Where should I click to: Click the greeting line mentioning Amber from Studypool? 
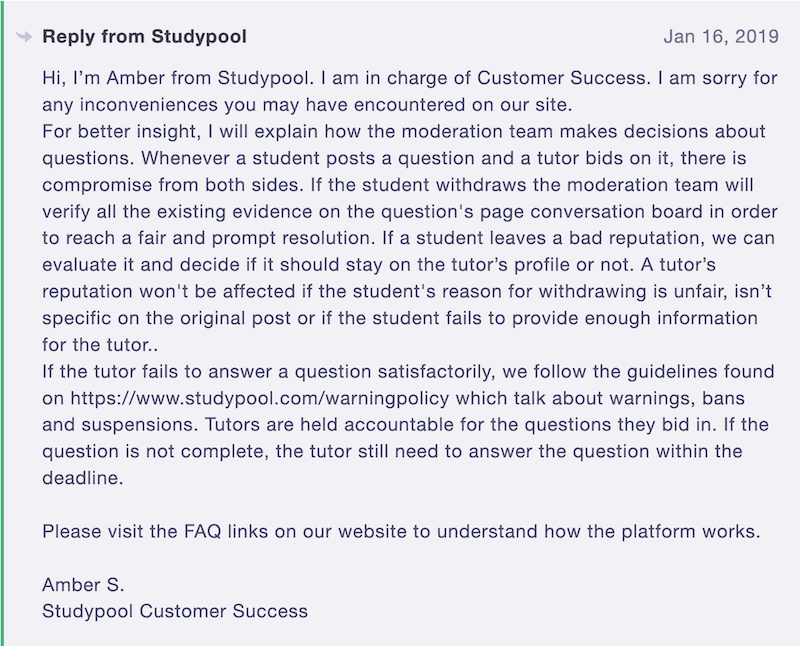coord(410,78)
